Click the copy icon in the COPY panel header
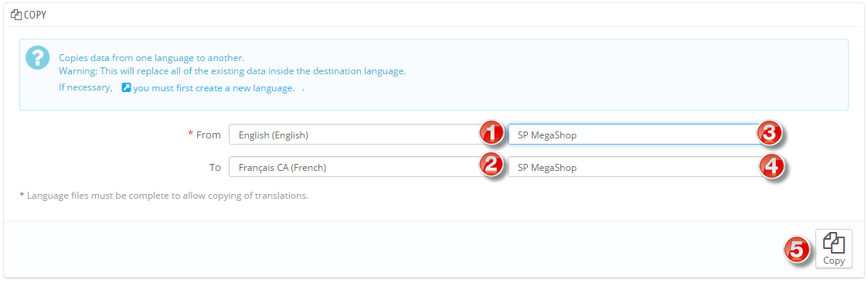The width and height of the screenshot is (868, 283). click(x=15, y=15)
